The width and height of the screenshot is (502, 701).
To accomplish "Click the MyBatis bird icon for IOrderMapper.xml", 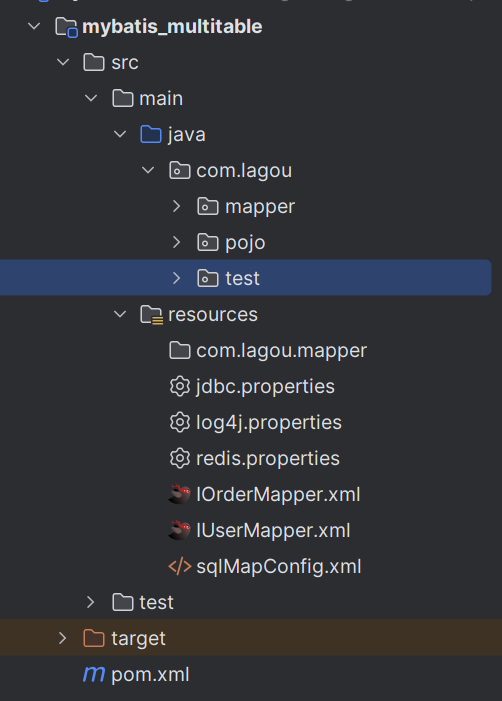I will 179,494.
